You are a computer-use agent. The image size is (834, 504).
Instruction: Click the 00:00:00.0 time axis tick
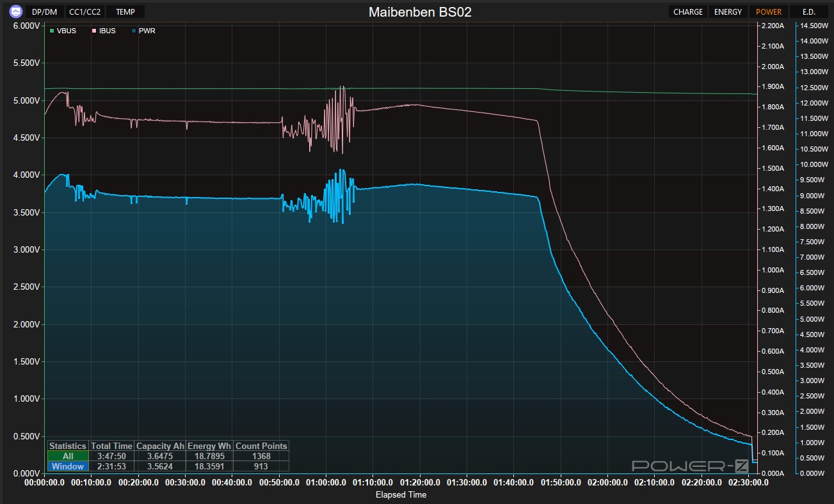(44, 483)
